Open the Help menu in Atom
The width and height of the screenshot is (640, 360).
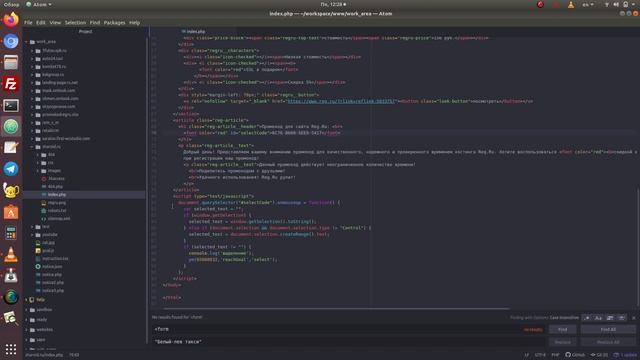(134, 22)
